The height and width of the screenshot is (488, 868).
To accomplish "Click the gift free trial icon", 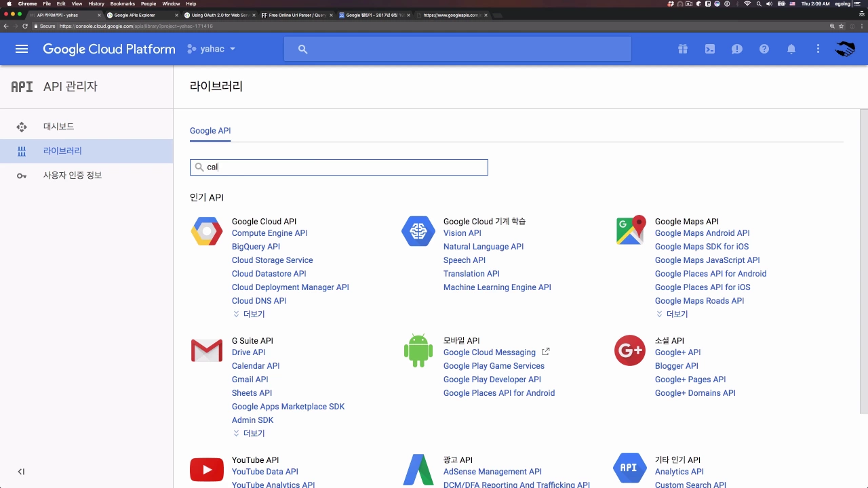I will 682,49.
